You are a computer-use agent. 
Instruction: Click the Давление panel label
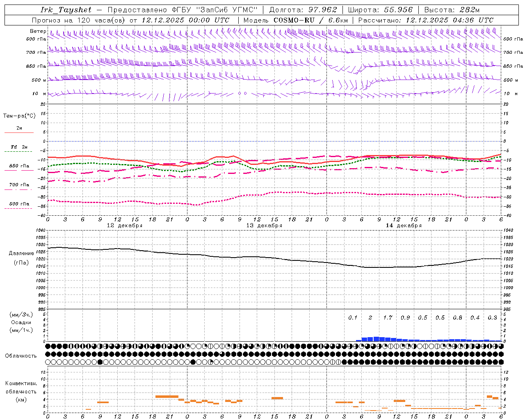[x=21, y=253]
